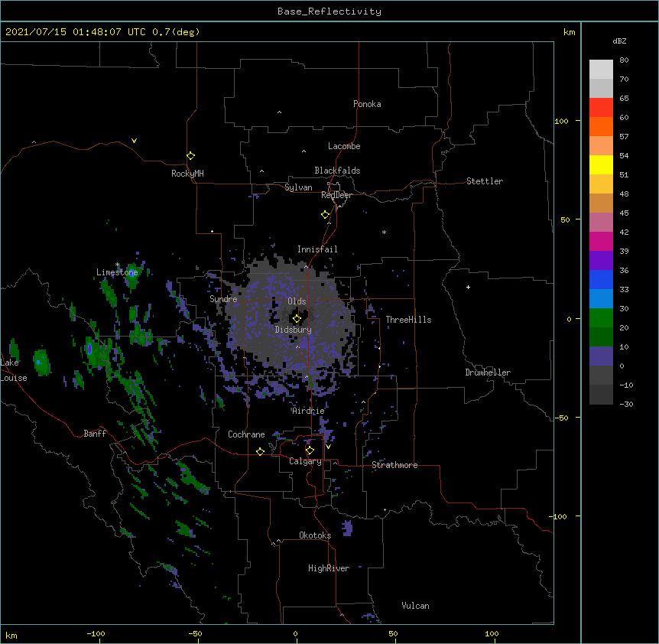Viewport: 659px width, 644px height.
Task: Click the red 60-65 dBZ legend swatch
Action: [601, 108]
